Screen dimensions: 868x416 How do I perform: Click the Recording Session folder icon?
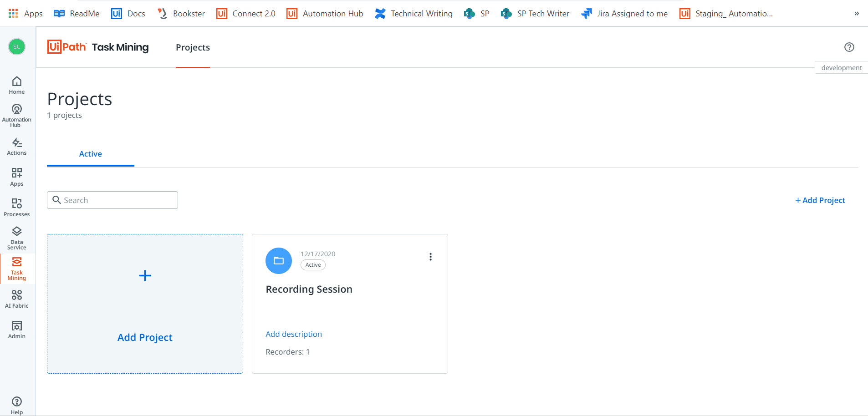pyautogui.click(x=279, y=260)
